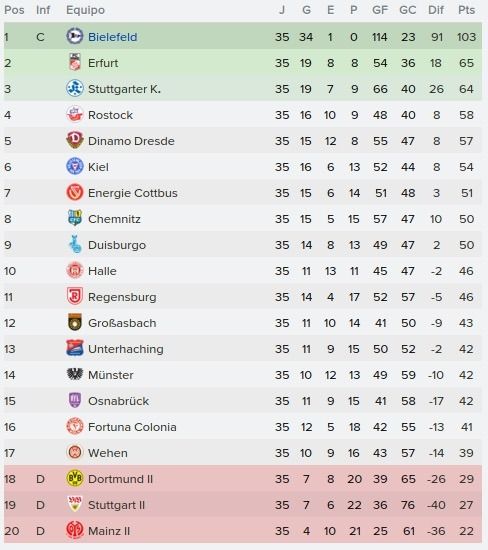Click the Equipo column header
The image size is (488, 550).
[85, 10]
